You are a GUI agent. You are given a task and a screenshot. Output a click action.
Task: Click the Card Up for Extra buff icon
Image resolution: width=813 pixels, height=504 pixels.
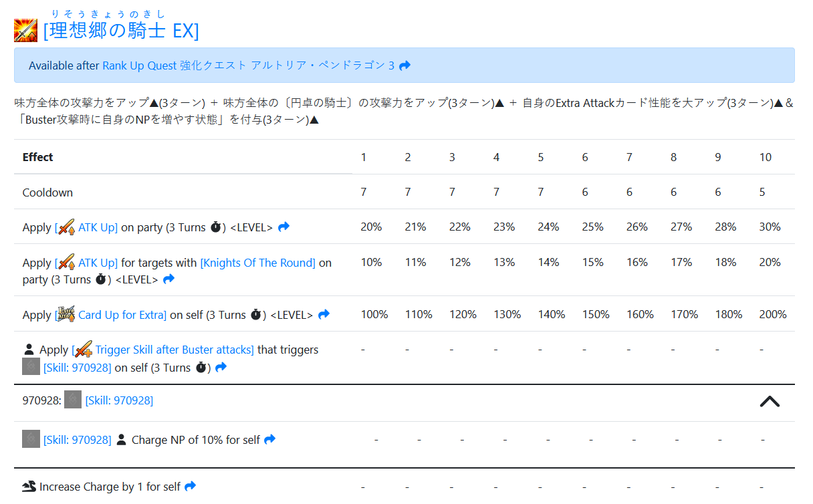(66, 313)
